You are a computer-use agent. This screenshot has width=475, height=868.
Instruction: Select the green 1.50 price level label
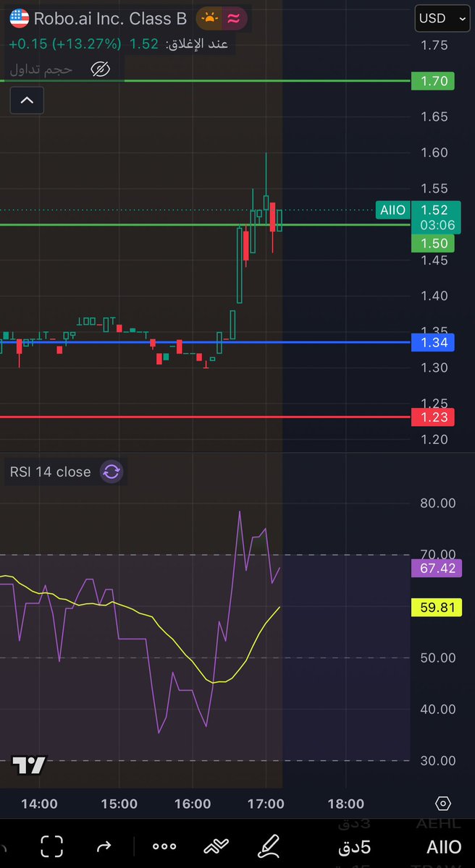click(432, 244)
